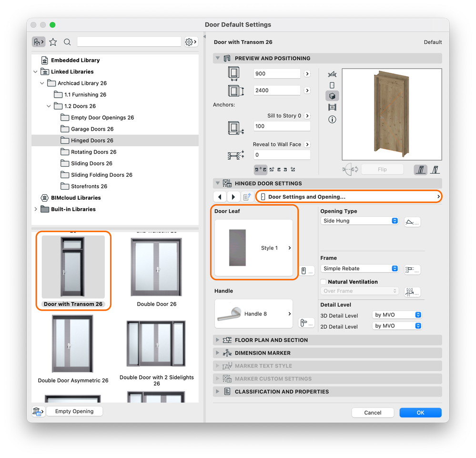476x458 pixels.
Task: Edit the door height field 2400
Action: coord(277,90)
